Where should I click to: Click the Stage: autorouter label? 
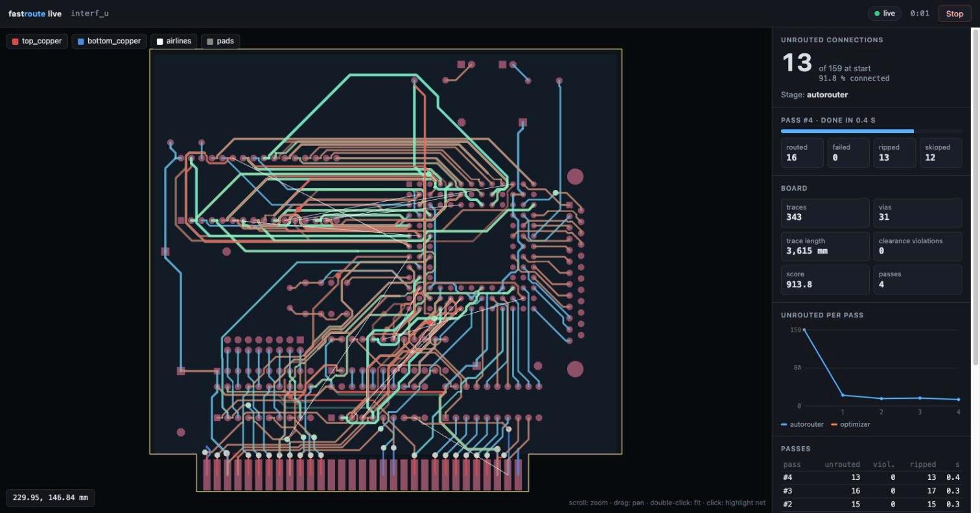814,95
